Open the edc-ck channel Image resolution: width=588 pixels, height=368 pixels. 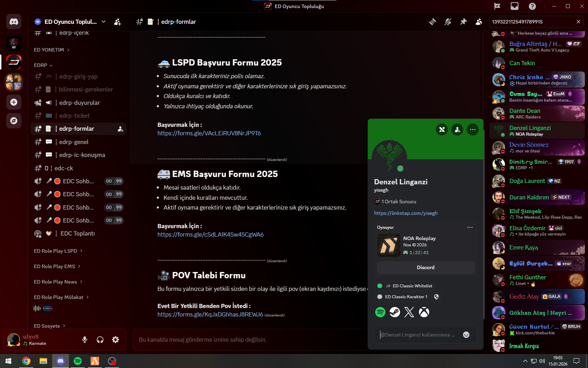78,168
